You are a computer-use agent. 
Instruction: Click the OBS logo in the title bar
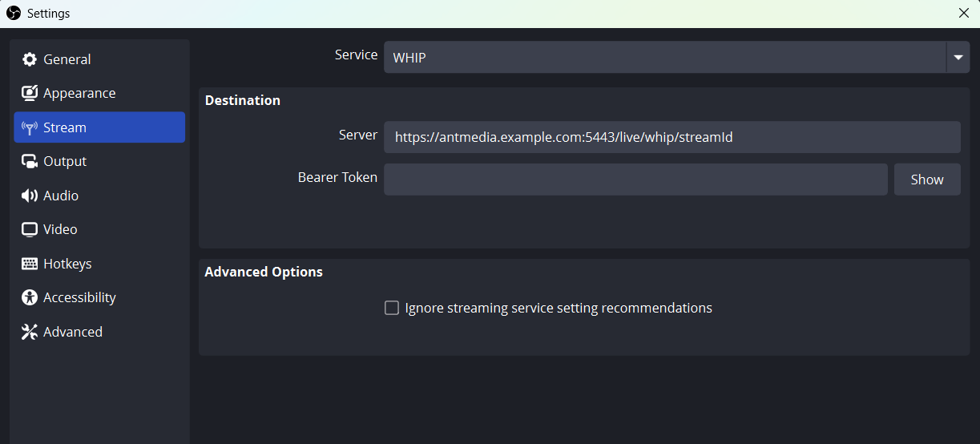click(x=14, y=13)
